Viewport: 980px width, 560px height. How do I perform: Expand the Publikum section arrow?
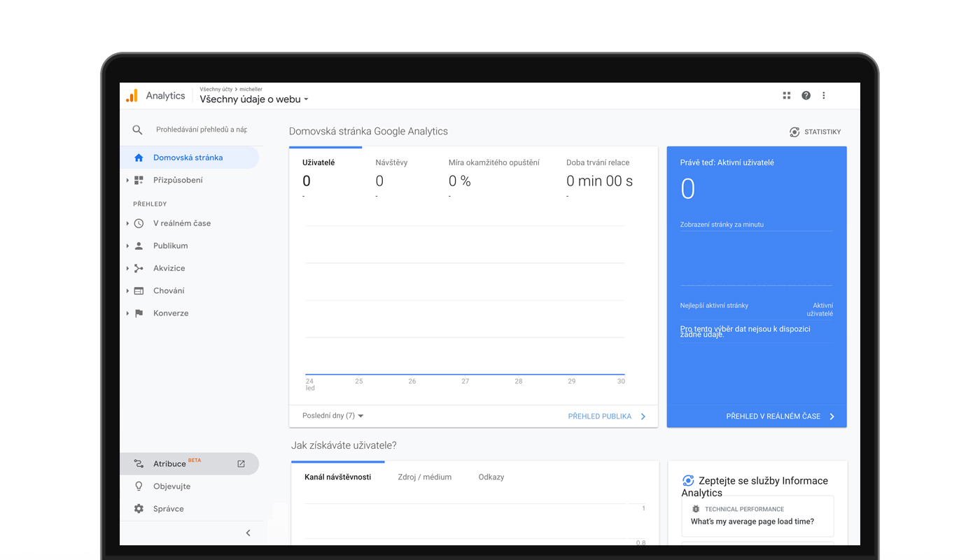127,246
